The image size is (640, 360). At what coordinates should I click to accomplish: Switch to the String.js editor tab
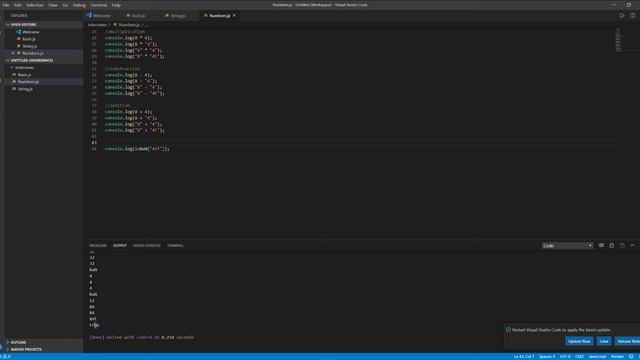coord(178,16)
